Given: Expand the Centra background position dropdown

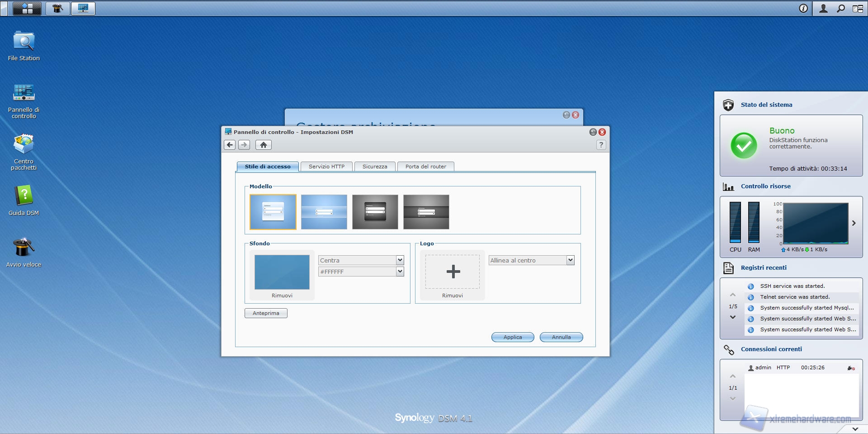Looking at the screenshot, I should coord(400,260).
